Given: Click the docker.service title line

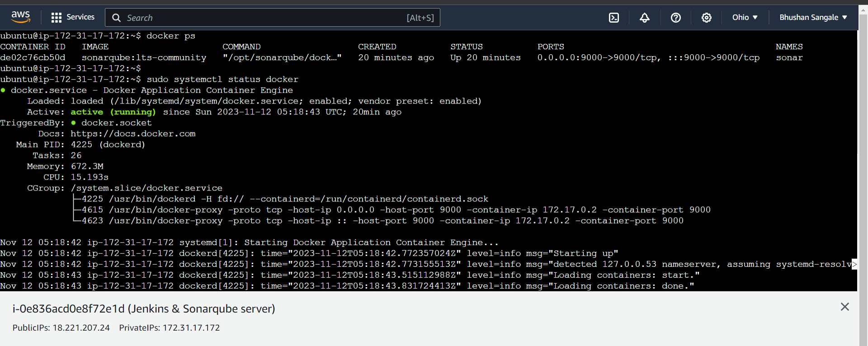Looking at the screenshot, I should [147, 90].
